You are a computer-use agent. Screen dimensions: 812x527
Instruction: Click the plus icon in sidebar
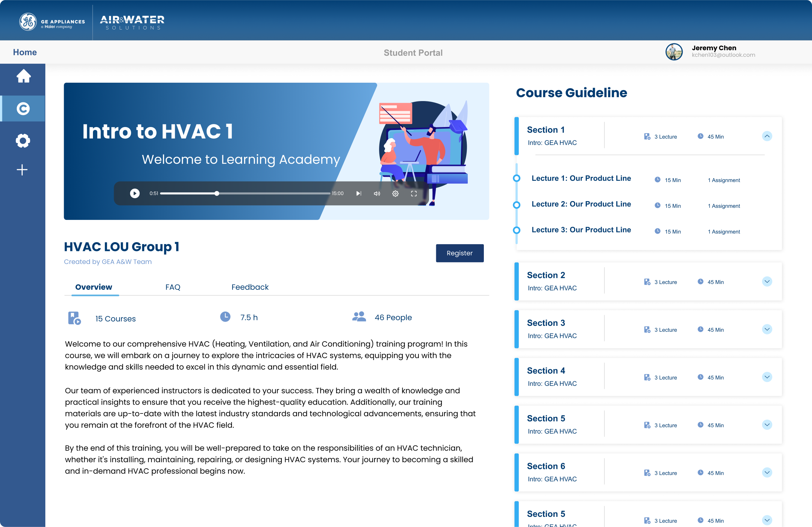pyautogui.click(x=22, y=170)
